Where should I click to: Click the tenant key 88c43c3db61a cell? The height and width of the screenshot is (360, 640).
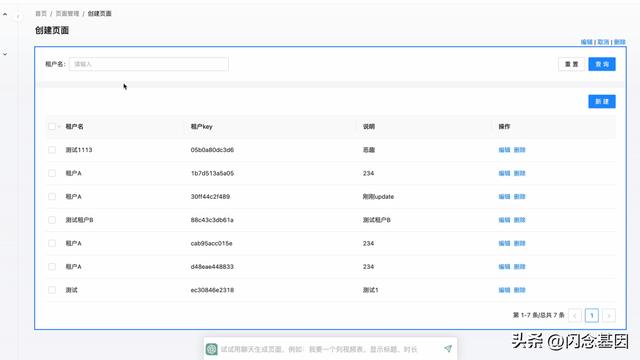(212, 220)
